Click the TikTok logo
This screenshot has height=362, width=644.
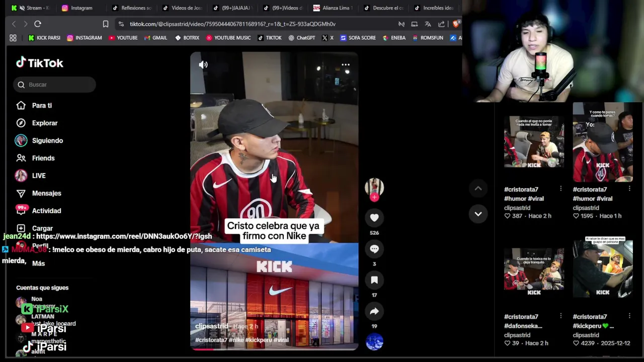pos(40,63)
